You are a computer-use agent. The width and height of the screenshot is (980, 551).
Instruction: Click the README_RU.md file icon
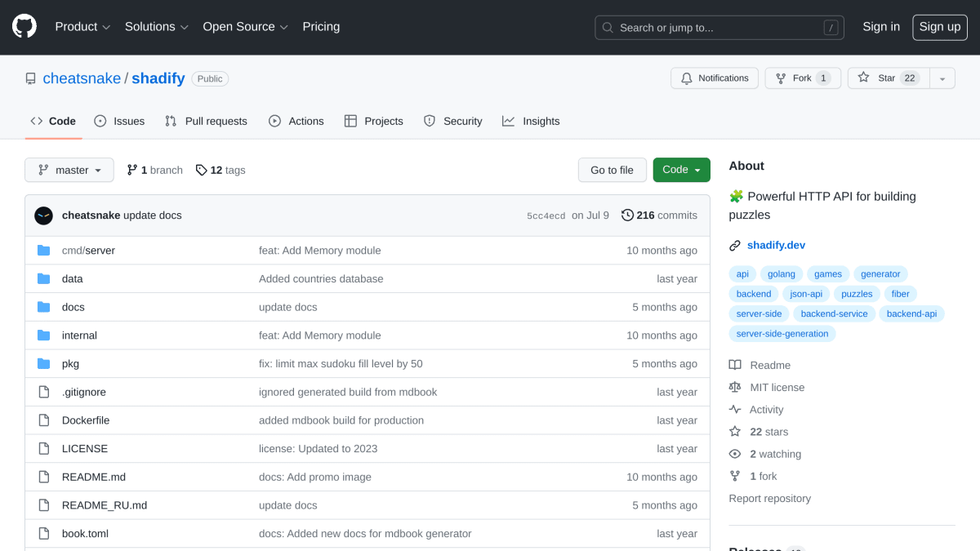(x=43, y=505)
